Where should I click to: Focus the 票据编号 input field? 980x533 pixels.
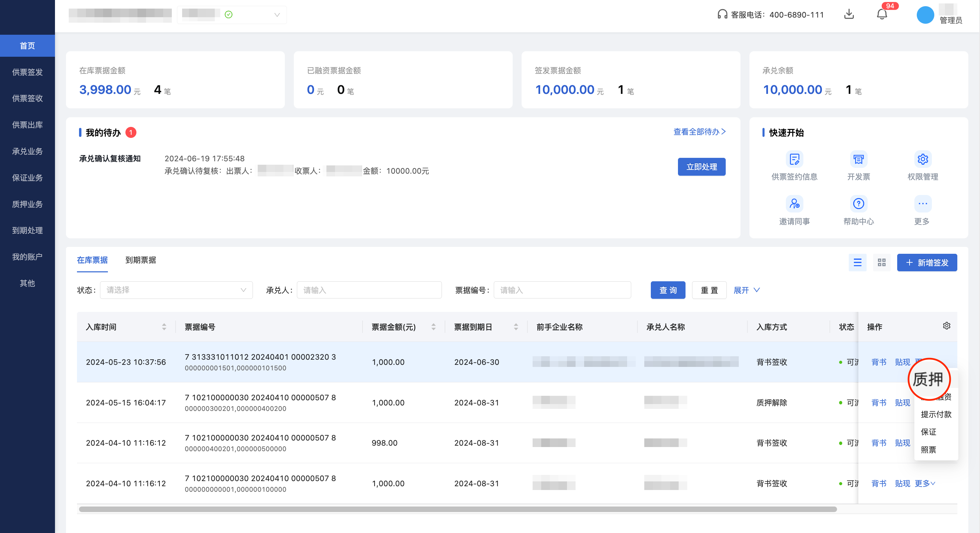click(x=562, y=290)
